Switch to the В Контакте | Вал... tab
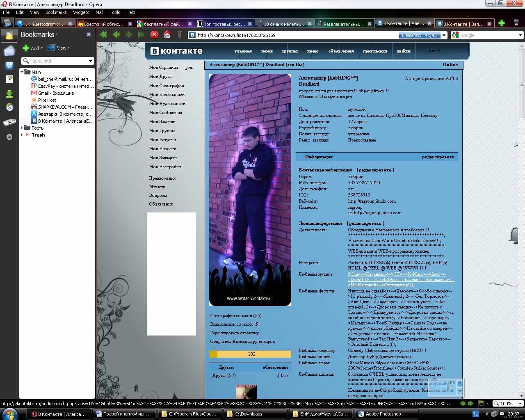525x420 pixels. point(463,24)
